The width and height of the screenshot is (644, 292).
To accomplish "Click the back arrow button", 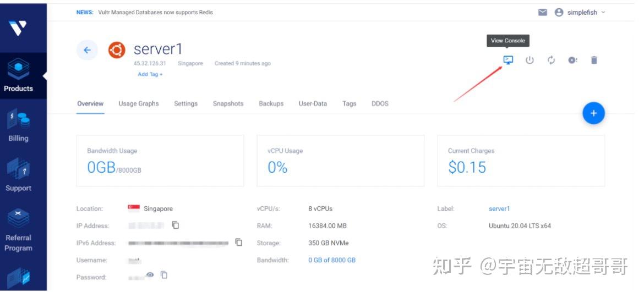I will coord(87,50).
